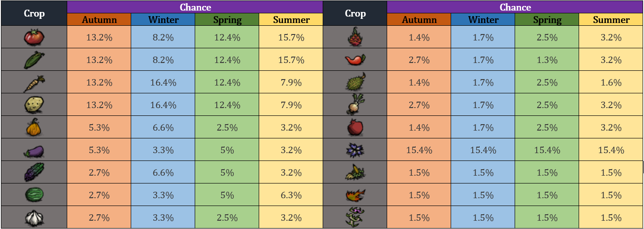Click the pomegranate crop icon
The image size is (644, 229).
click(x=355, y=127)
